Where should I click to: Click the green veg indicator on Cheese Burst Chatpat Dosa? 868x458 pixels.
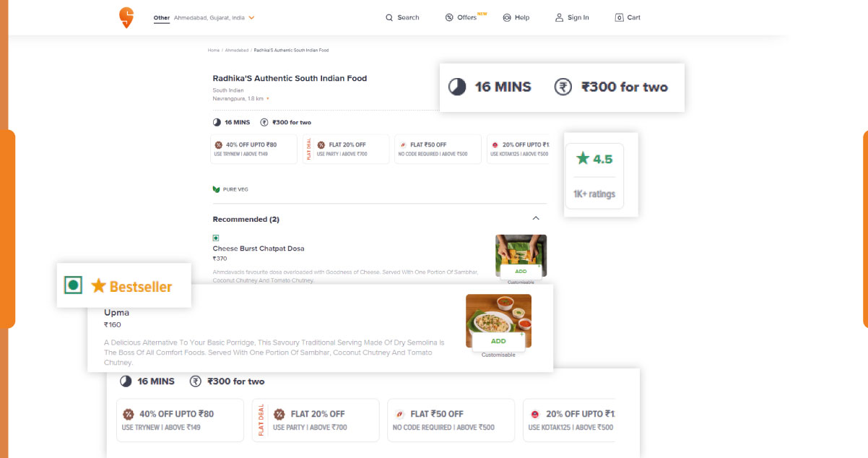click(x=215, y=237)
